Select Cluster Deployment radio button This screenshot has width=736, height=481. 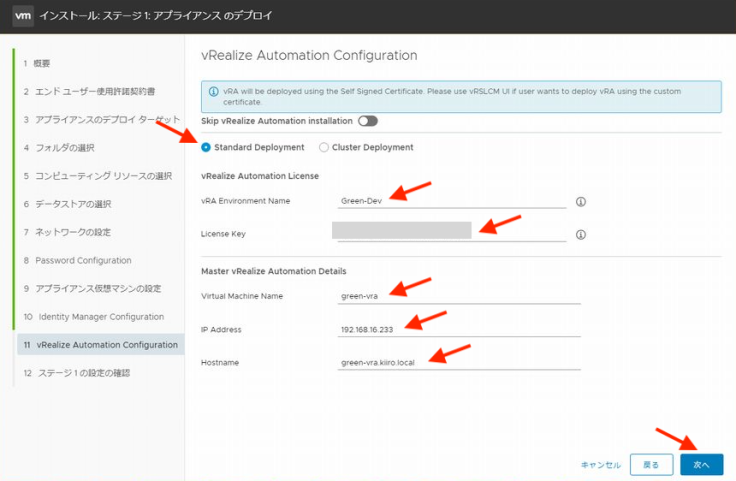(x=323, y=147)
